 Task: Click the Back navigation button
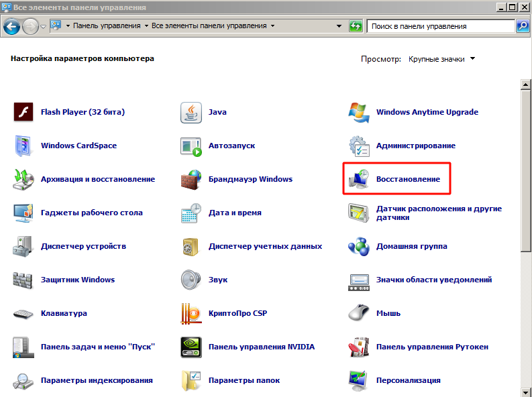(x=11, y=26)
